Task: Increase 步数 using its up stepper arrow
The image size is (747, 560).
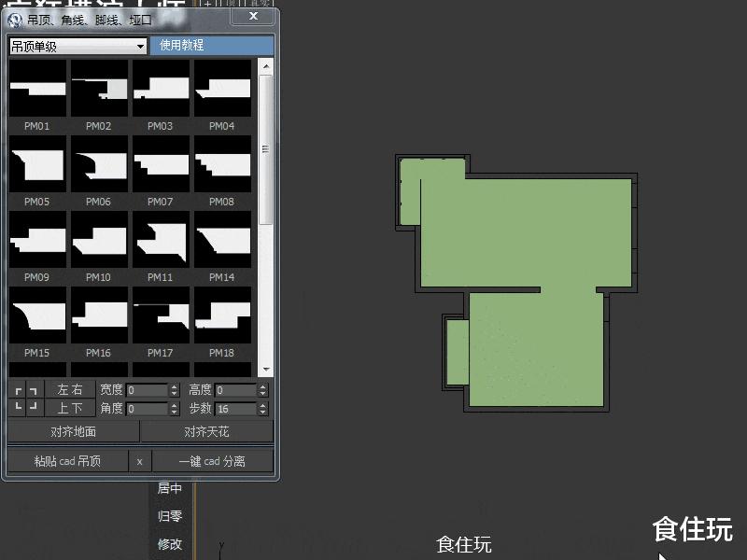Action: coord(262,404)
